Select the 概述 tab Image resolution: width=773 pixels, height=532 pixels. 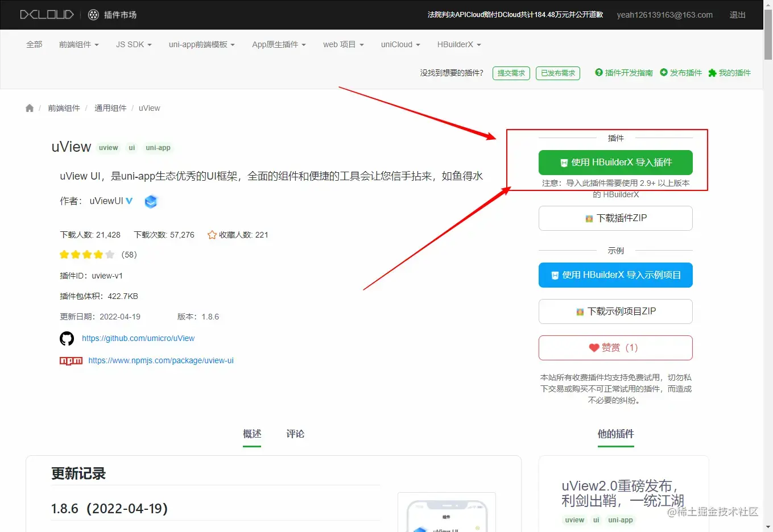252,434
